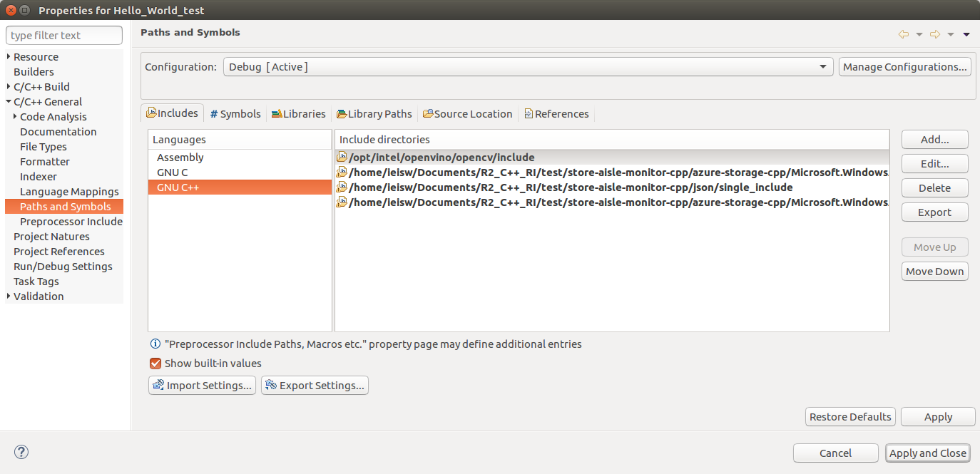Click the Export Settings... button

pos(315,385)
